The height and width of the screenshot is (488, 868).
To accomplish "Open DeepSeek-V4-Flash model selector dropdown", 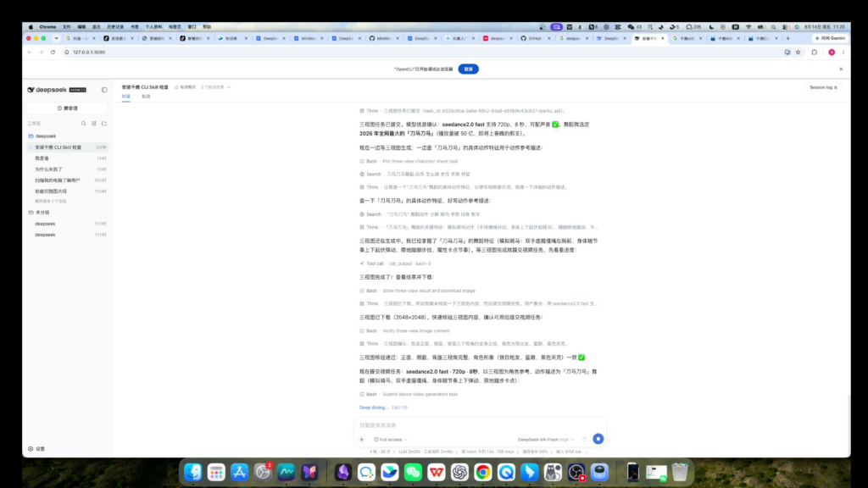I will pyautogui.click(x=546, y=440).
